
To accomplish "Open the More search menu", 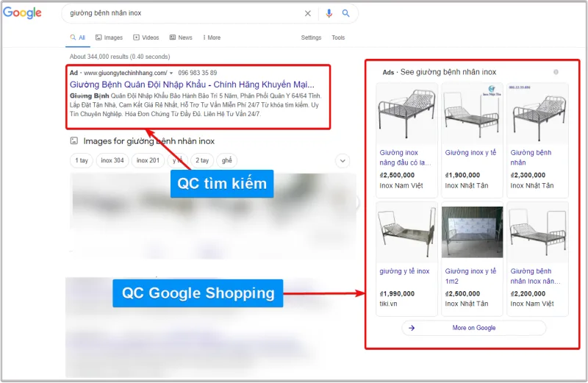I will [x=212, y=37].
